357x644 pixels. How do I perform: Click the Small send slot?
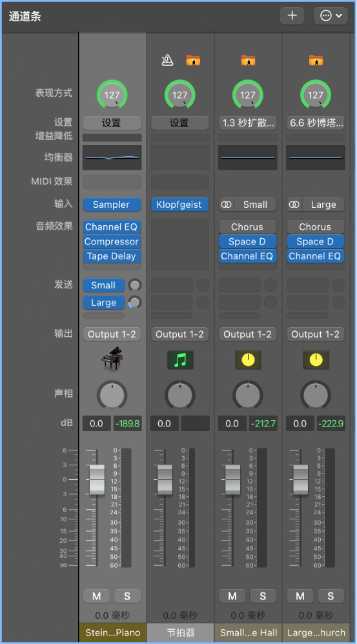104,285
